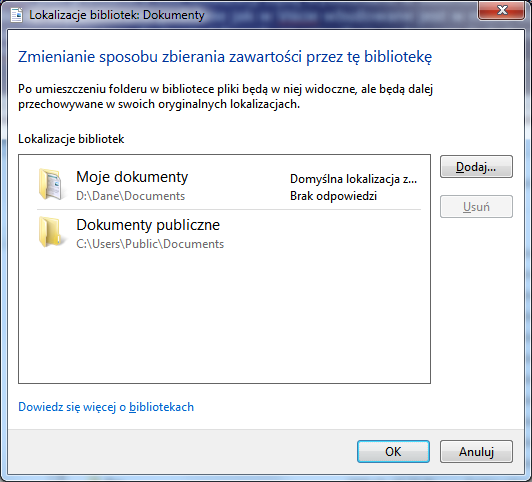532x482 pixels.
Task: Click the document icon in the title bar
Action: [16, 15]
